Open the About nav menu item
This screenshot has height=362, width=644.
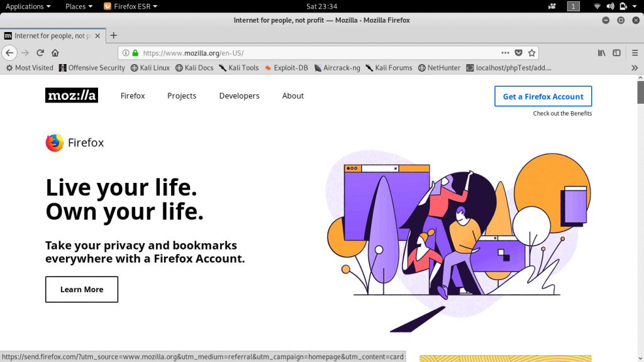293,96
